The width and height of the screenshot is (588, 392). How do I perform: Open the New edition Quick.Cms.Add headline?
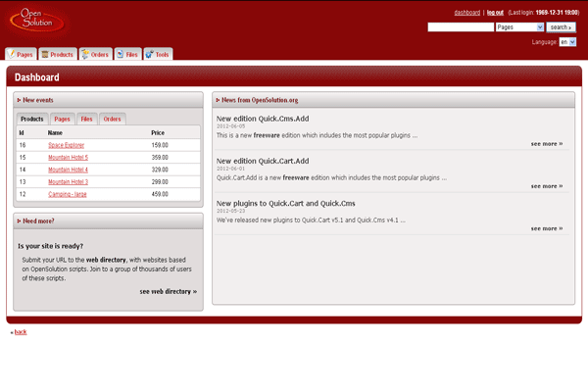(263, 119)
